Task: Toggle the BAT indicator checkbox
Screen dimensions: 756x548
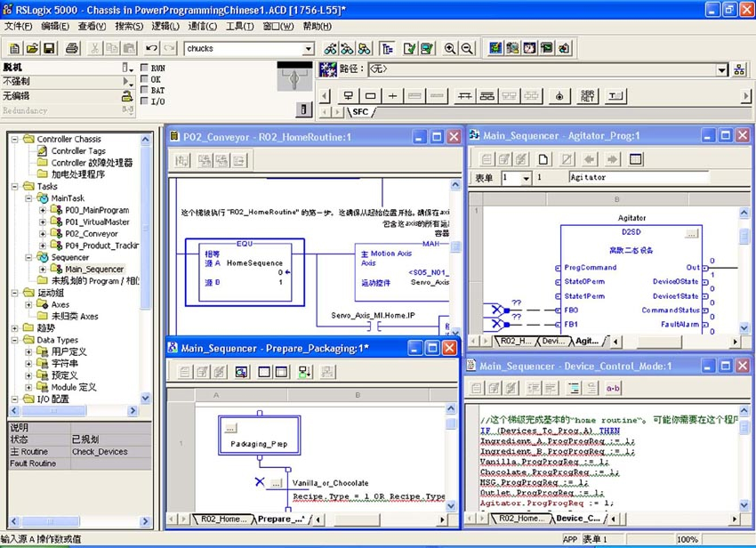Action: tap(144, 89)
